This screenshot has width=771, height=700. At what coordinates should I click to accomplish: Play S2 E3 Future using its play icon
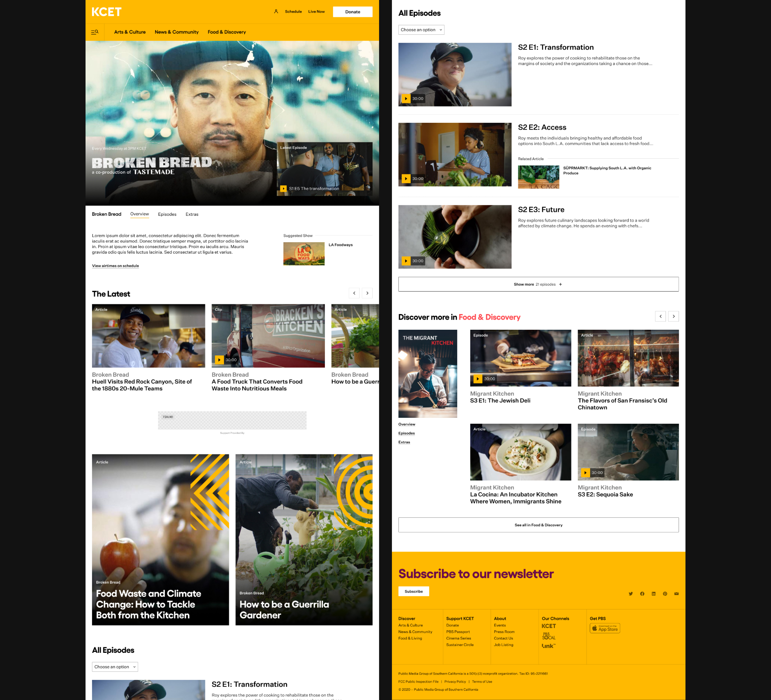click(406, 261)
